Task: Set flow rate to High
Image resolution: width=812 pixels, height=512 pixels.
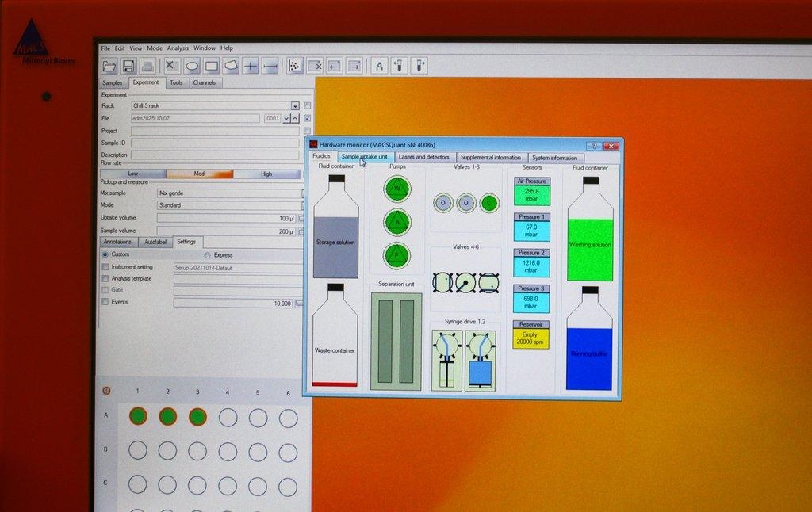Action: [267, 174]
